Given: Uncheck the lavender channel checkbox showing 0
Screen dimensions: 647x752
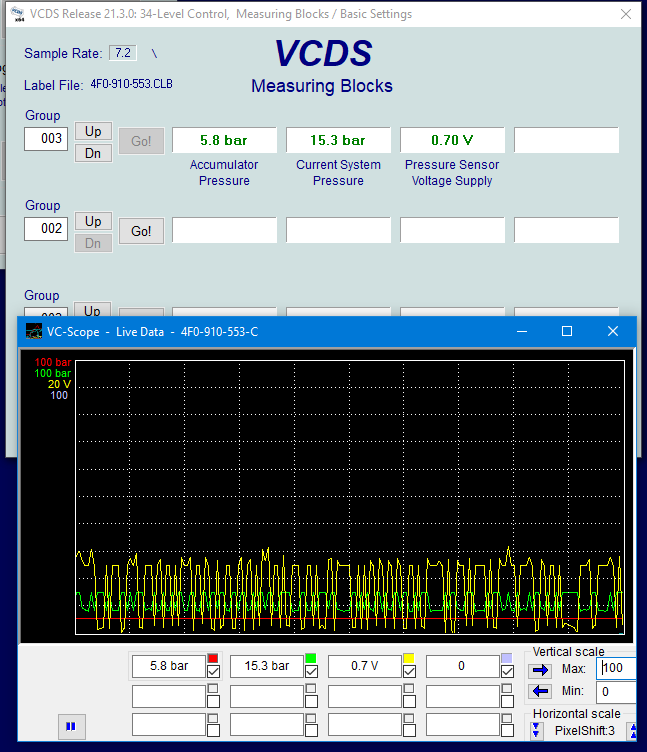Looking at the screenshot, I should pos(507,671).
